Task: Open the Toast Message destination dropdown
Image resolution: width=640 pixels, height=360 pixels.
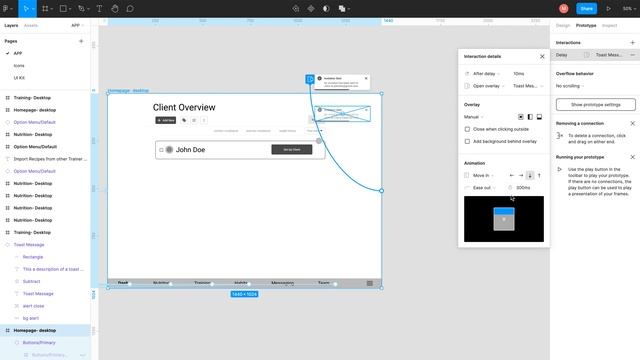Action: (528, 86)
